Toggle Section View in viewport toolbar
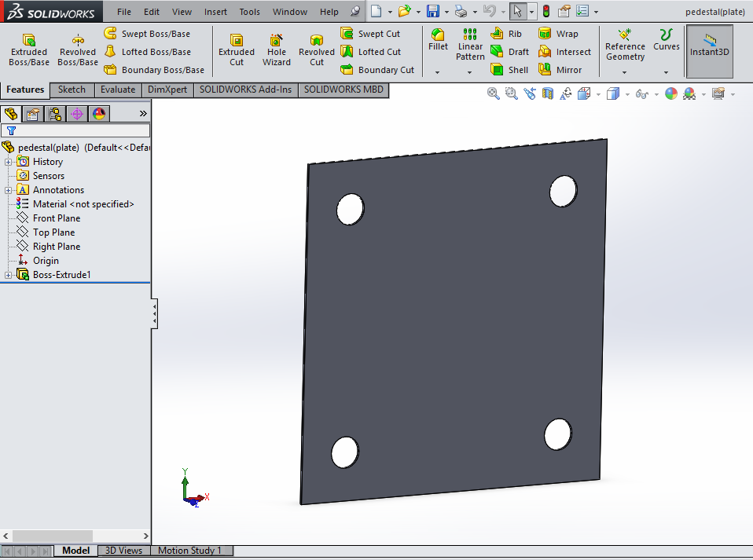753x560 pixels. pos(548,93)
